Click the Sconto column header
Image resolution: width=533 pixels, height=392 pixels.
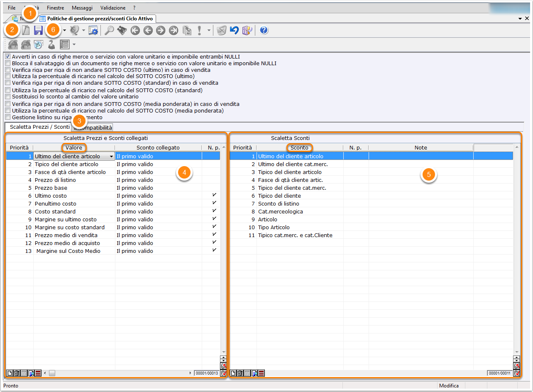point(299,147)
